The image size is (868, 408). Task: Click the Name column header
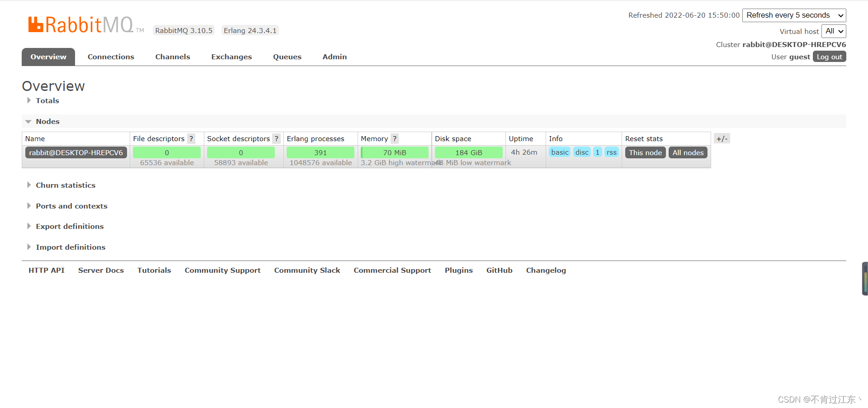(x=35, y=139)
